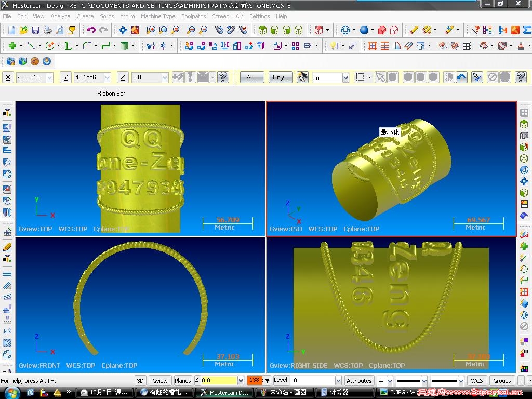Click the Print icon
Screen dimensions: 532x399
(47, 30)
